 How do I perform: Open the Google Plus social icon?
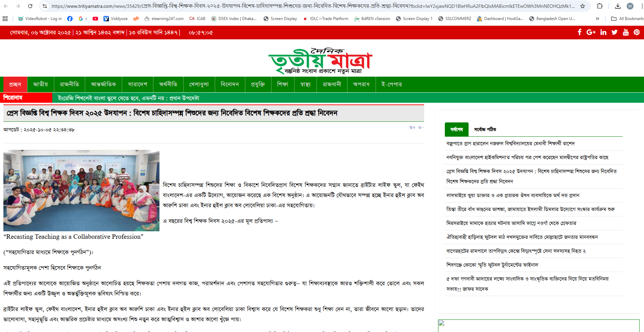click(591, 32)
